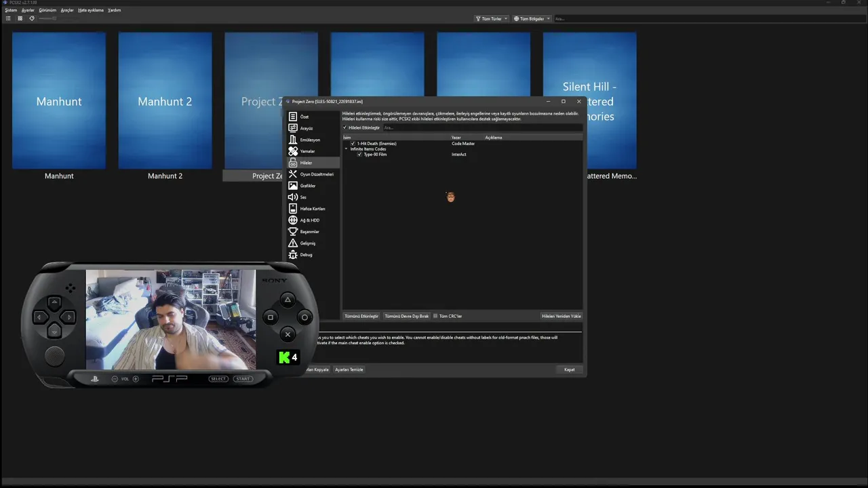Select the Silent Hill Shattered Memories cover
Image resolution: width=868 pixels, height=488 pixels.
coord(589,100)
